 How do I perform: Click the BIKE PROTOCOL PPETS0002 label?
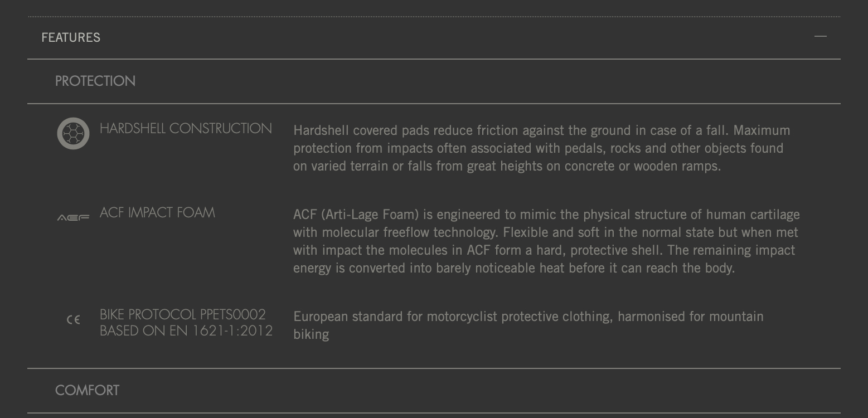click(x=183, y=314)
